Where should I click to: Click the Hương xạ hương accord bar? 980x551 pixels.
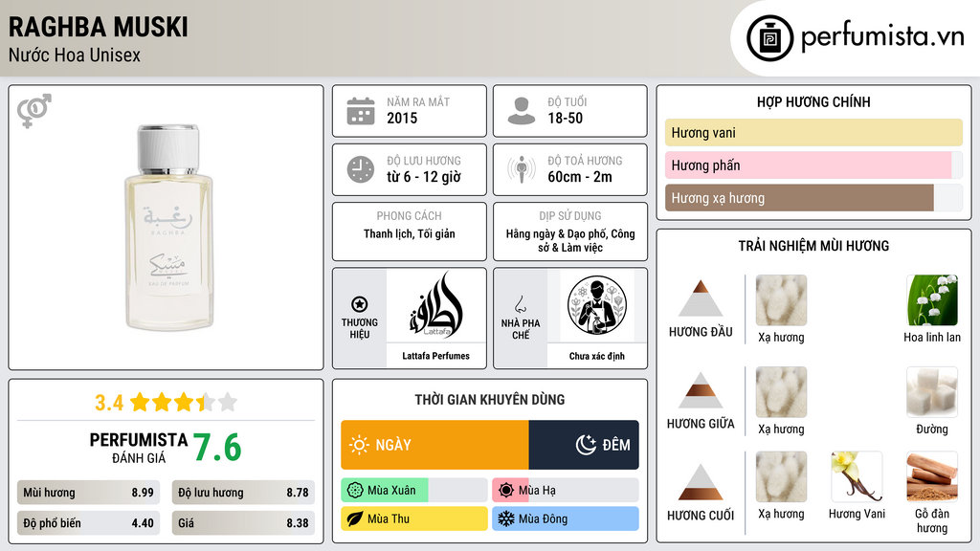tap(813, 198)
